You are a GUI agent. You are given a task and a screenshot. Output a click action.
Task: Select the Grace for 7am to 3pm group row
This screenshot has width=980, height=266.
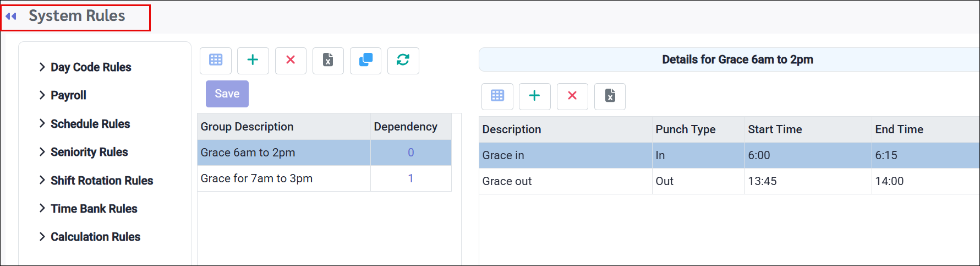[325, 178]
